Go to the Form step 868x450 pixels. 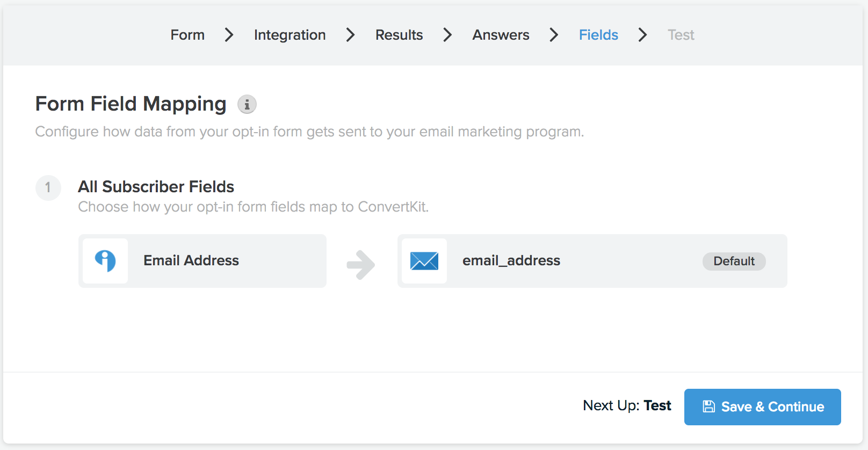click(x=187, y=35)
